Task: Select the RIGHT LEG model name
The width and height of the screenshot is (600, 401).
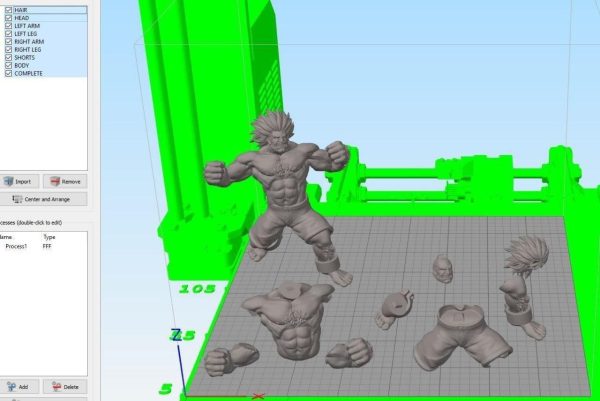Action: pos(28,49)
